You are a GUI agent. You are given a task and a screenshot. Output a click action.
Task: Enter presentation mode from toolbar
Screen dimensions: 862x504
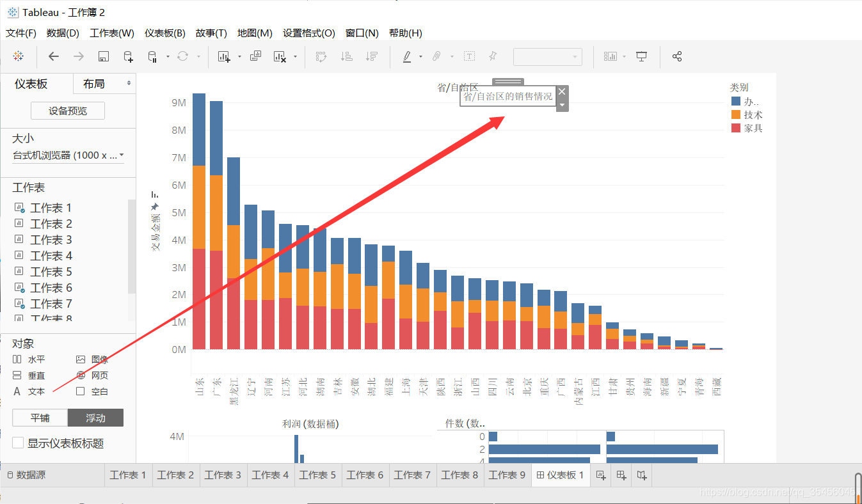pos(642,56)
